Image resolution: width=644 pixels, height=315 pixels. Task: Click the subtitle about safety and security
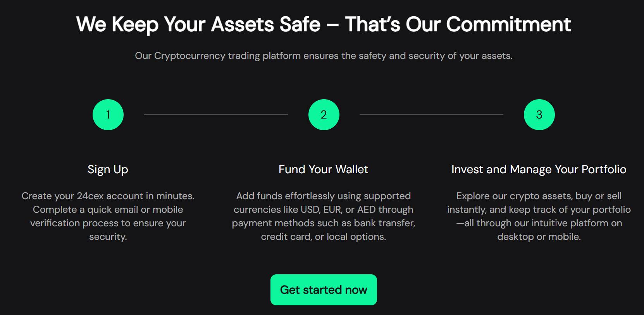tap(323, 55)
